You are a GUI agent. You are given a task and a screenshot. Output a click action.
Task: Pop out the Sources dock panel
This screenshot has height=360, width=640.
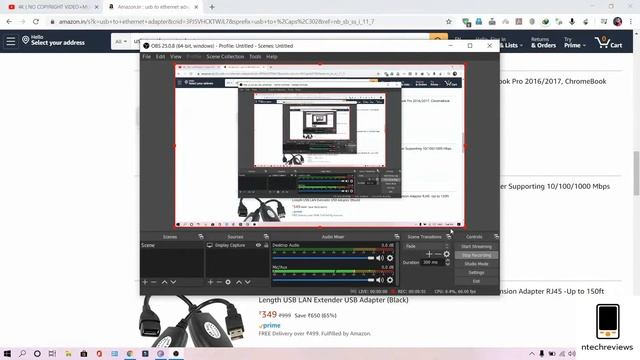[266, 237]
